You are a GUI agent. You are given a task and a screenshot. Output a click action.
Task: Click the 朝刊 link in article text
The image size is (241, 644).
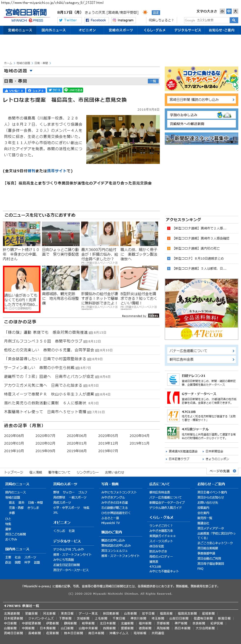(31, 171)
